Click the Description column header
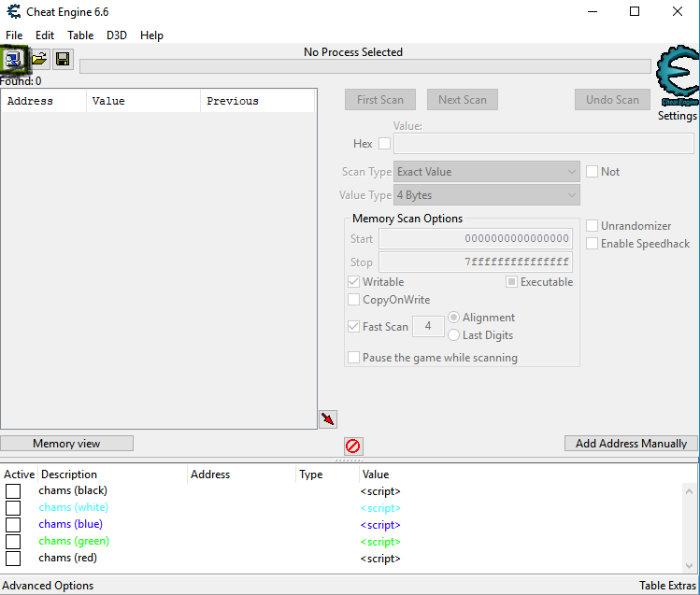The height and width of the screenshot is (595, 700). (112, 475)
